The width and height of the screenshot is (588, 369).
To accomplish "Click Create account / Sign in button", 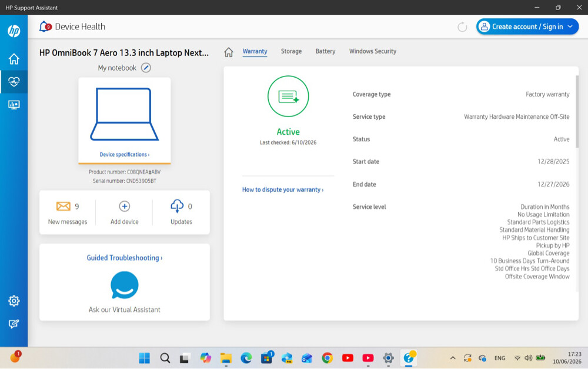I will click(x=527, y=26).
